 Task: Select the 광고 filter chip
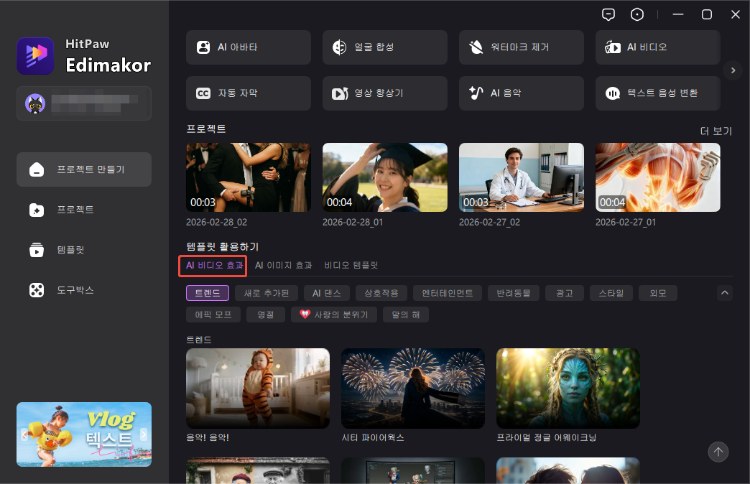(x=564, y=293)
